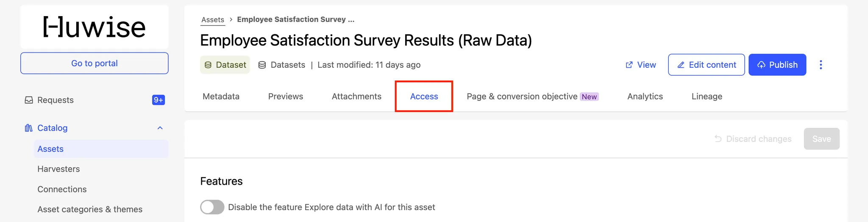Viewport: 868px width, 222px height.
Task: Click the Dataset type badge
Action: (225, 65)
